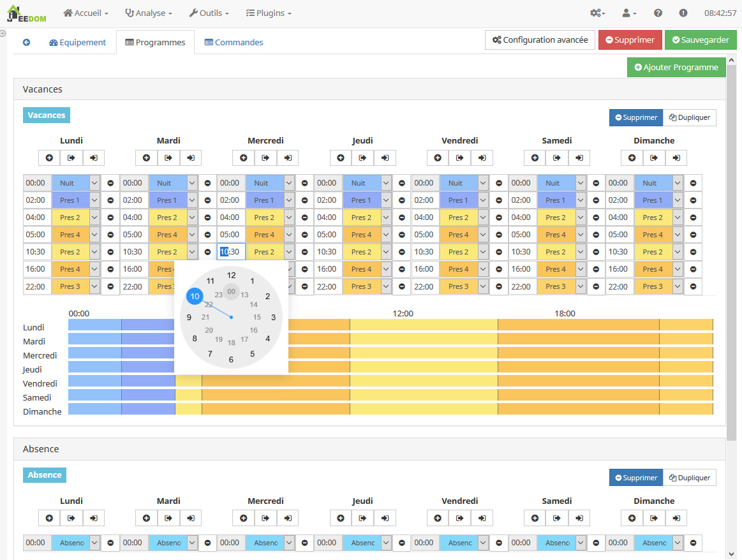
Task: Expand Dimanche 16:00 Pres 4 dropdown
Action: coord(677,269)
